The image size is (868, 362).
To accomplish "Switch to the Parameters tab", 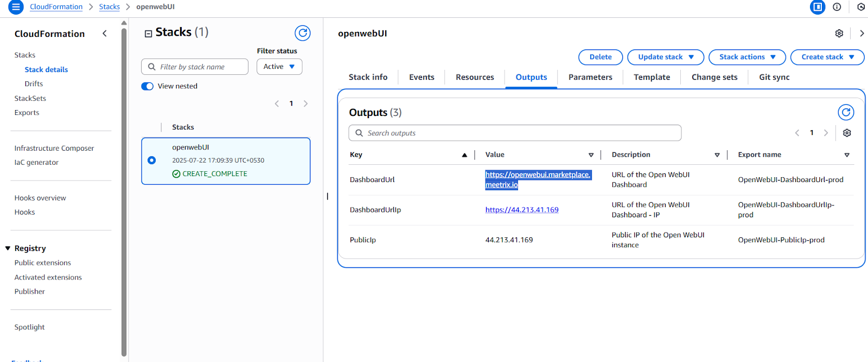I will point(590,77).
